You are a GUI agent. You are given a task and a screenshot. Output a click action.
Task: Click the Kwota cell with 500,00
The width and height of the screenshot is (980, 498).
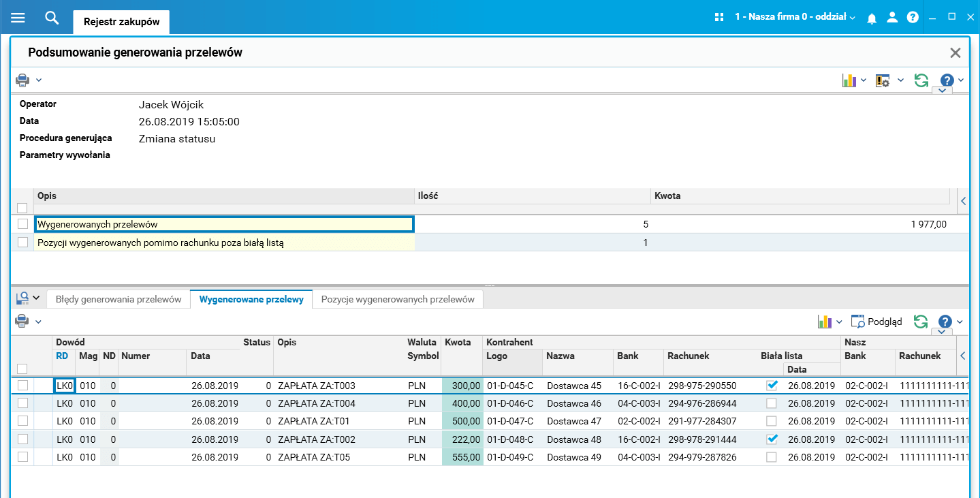click(x=462, y=421)
